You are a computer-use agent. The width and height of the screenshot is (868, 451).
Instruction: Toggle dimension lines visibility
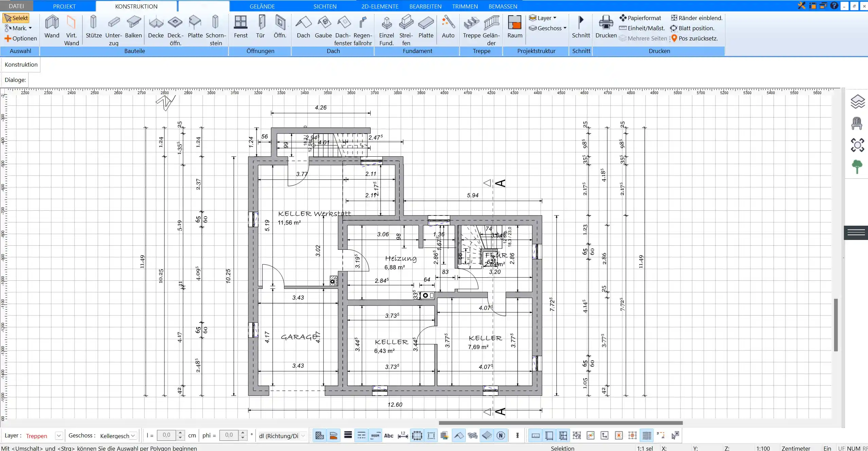click(x=403, y=435)
